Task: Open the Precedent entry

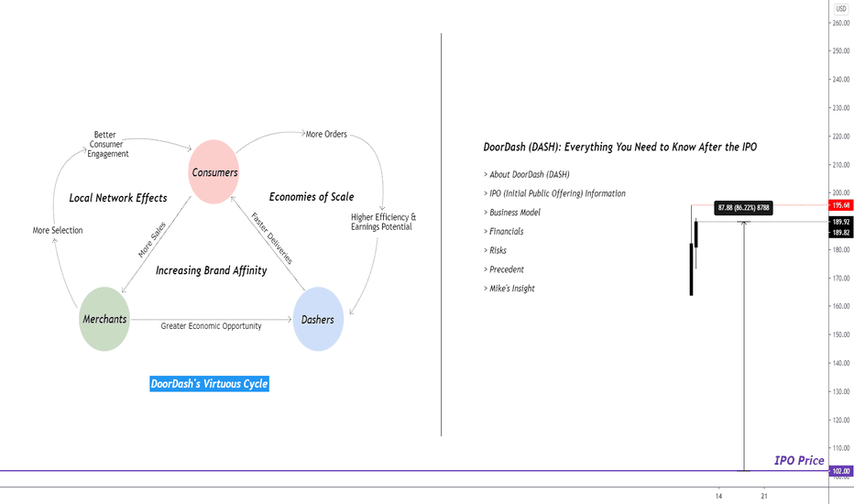Action: [x=504, y=269]
